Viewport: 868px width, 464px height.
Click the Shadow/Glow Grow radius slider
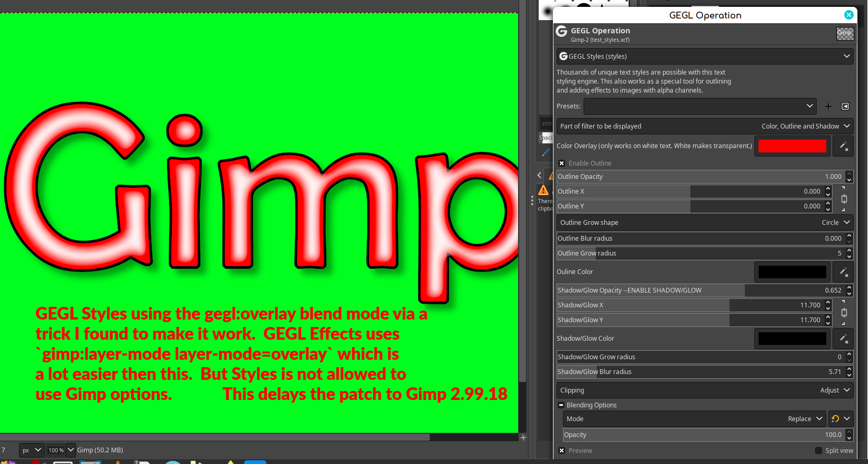[701, 357]
